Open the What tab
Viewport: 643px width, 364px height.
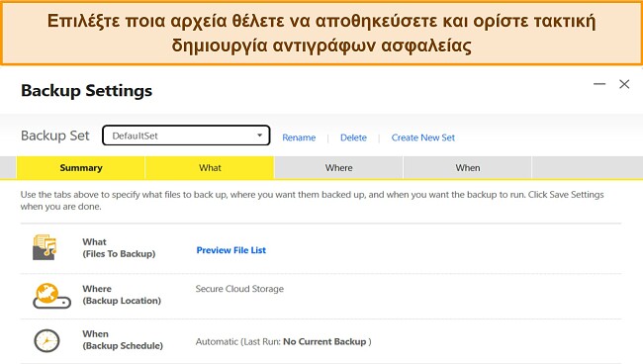(x=210, y=167)
